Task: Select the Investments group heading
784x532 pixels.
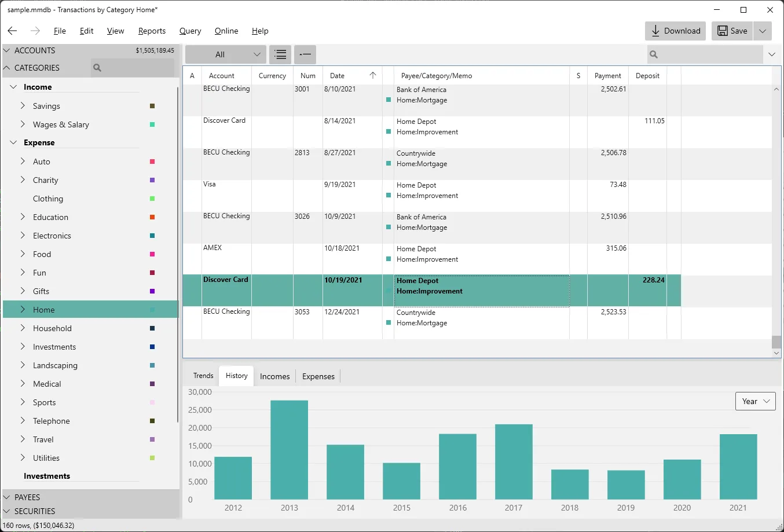Action: coord(47,476)
